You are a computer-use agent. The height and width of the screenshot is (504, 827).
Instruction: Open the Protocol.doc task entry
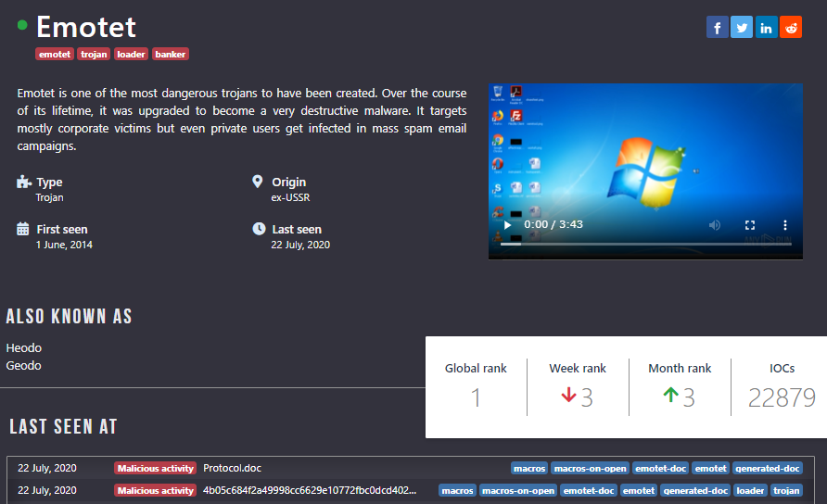click(x=233, y=468)
